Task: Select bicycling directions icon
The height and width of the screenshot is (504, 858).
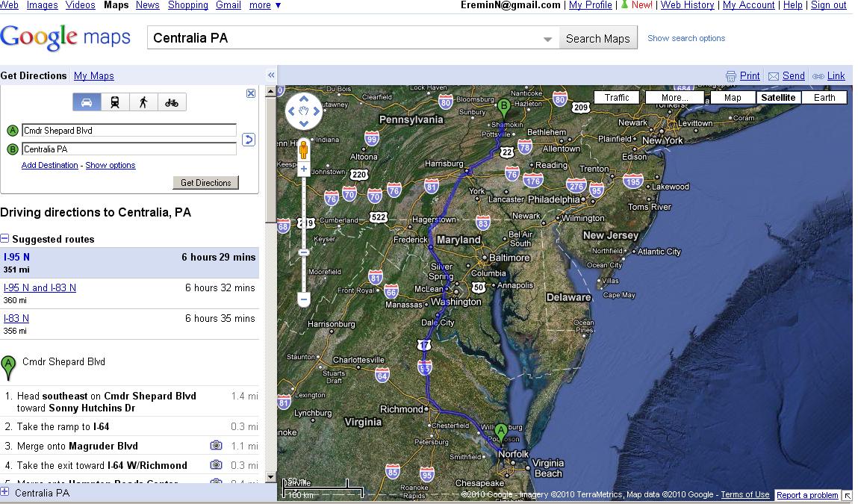Action: click(172, 102)
